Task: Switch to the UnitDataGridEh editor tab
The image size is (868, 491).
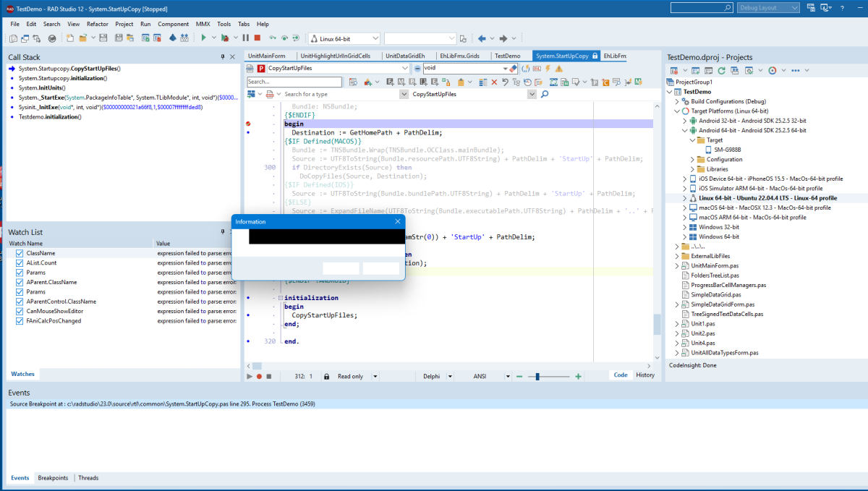Action: (405, 56)
